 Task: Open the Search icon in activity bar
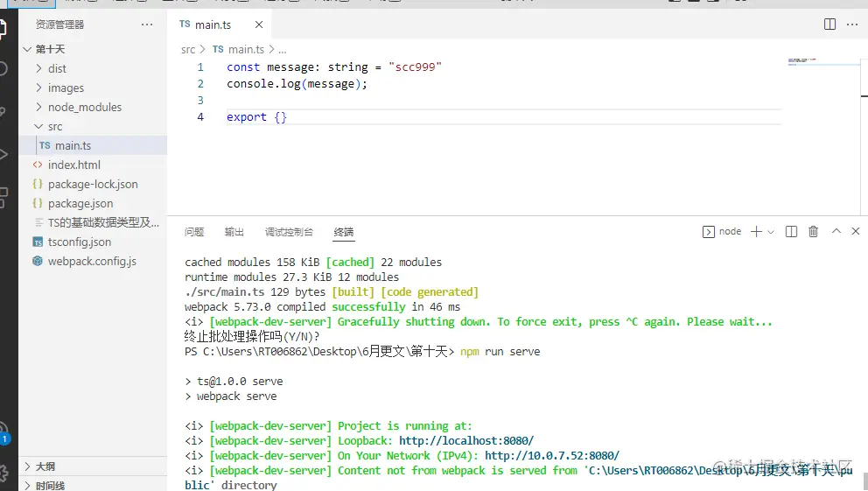point(3,68)
